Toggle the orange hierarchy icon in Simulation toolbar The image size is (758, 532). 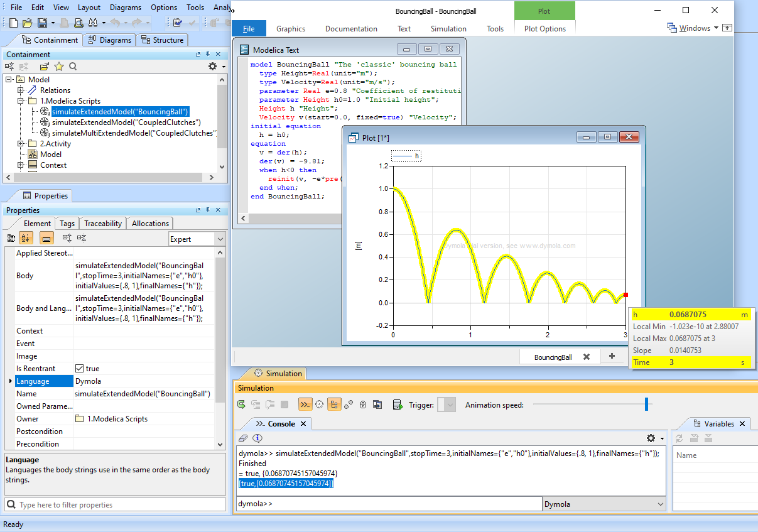coord(334,404)
